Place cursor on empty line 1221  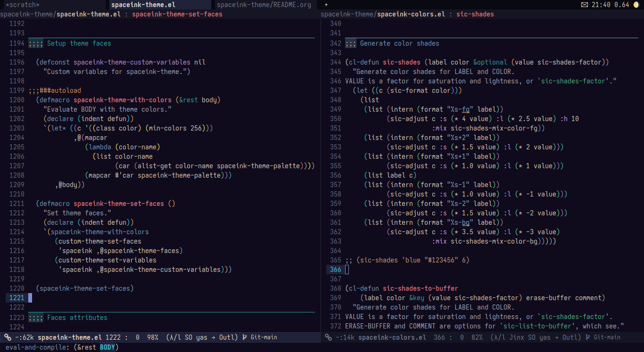pyautogui.click(x=172, y=298)
